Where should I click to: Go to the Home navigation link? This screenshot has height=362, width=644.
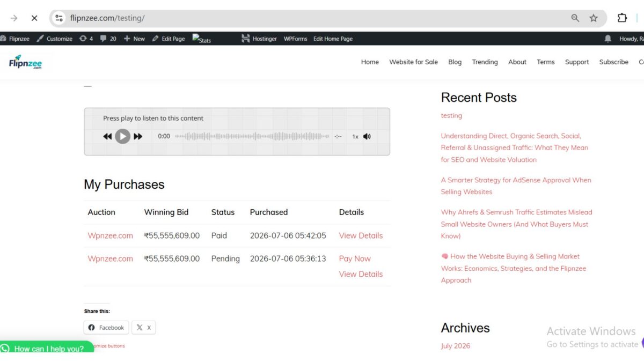click(x=370, y=62)
